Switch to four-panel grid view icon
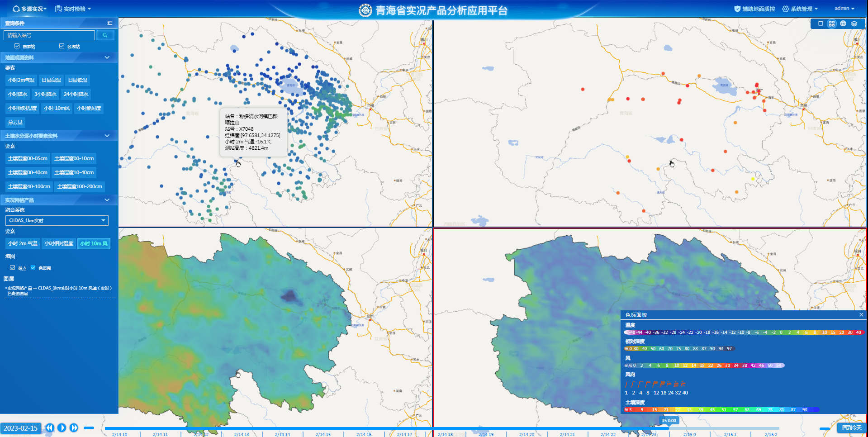 coord(832,24)
